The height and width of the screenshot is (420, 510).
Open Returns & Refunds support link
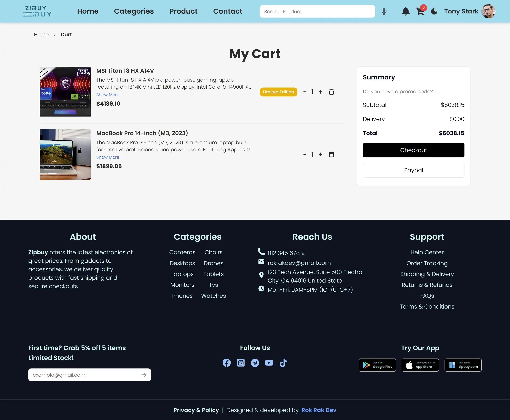pyautogui.click(x=427, y=285)
